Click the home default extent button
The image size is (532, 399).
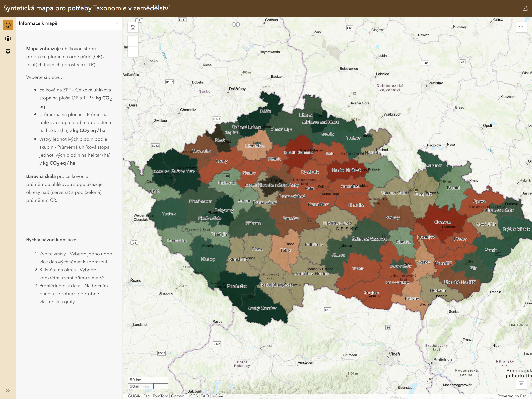(x=133, y=27)
